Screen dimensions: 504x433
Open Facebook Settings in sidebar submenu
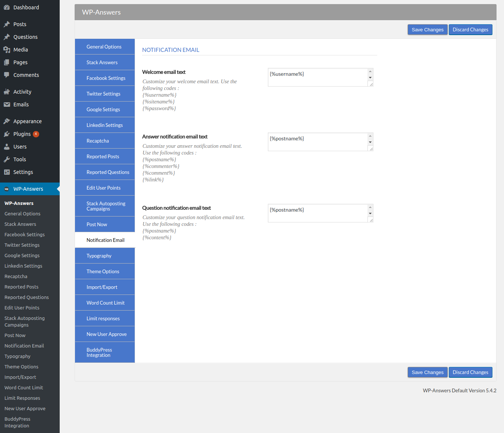coord(25,235)
